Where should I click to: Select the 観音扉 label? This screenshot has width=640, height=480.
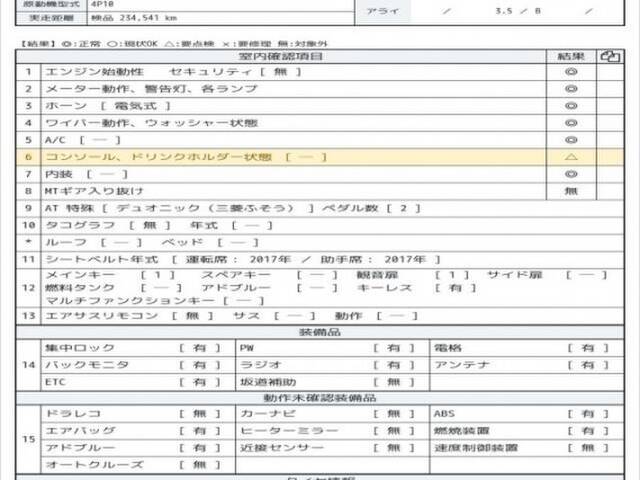[378, 275]
